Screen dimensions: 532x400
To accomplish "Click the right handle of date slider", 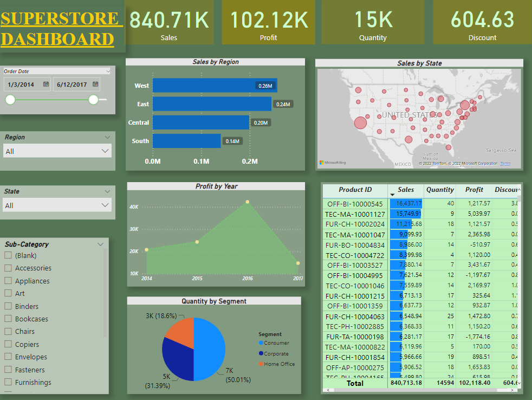I will point(94,100).
